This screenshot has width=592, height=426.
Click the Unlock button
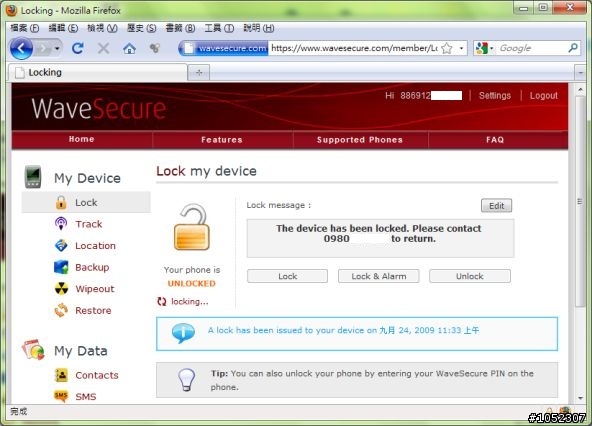point(470,276)
